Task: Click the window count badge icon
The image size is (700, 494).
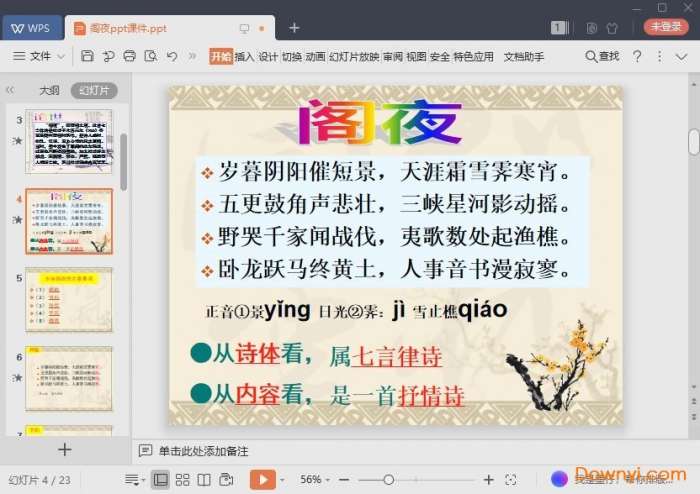Action: tap(559, 28)
